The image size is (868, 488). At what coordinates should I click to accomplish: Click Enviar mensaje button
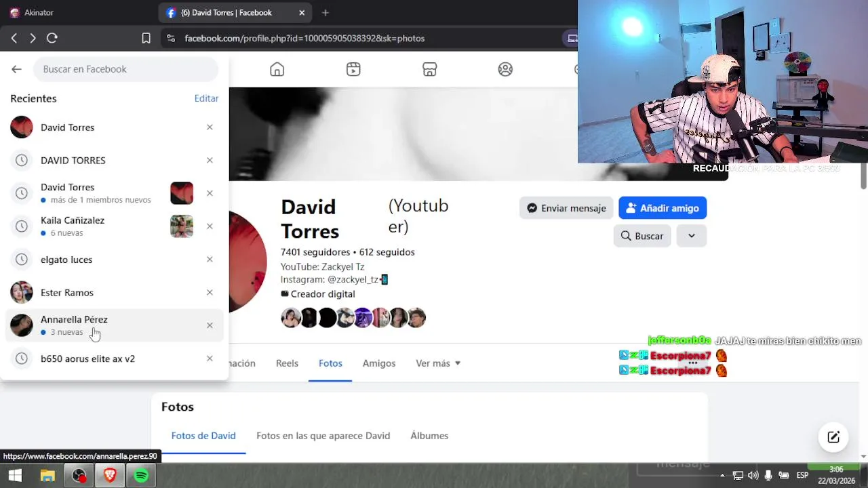tap(566, 208)
